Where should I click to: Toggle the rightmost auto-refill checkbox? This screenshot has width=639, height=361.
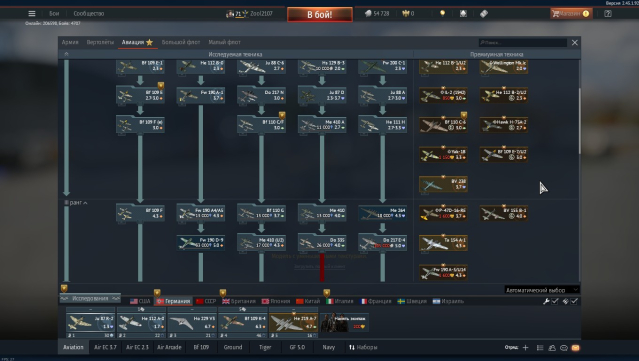pos(574,301)
